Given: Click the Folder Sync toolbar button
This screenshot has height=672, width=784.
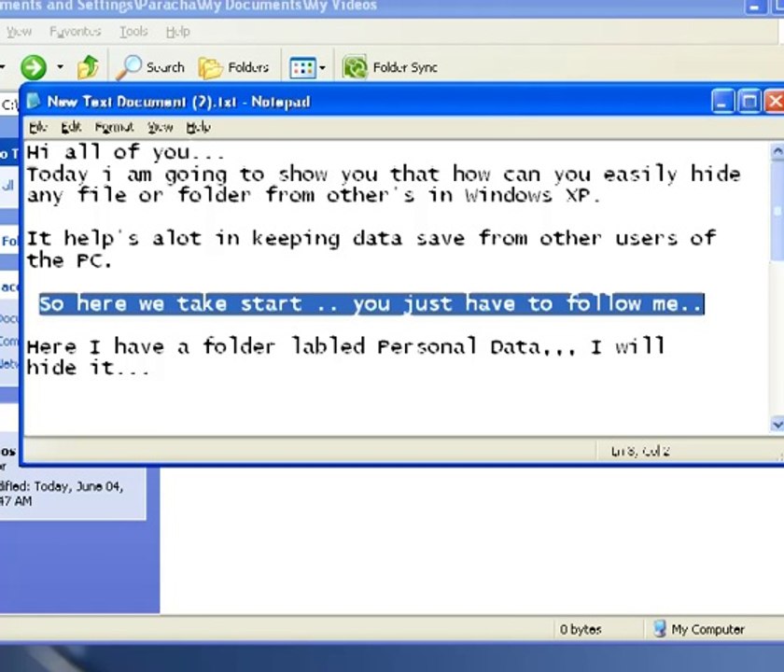Looking at the screenshot, I should point(390,67).
